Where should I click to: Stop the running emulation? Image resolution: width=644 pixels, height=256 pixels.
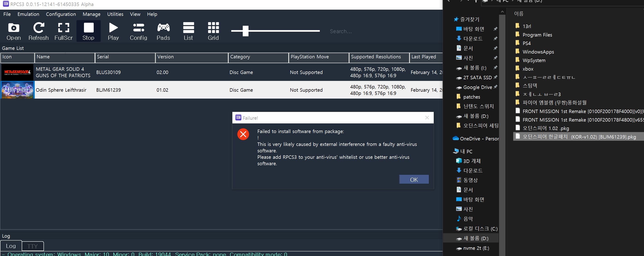point(89,31)
